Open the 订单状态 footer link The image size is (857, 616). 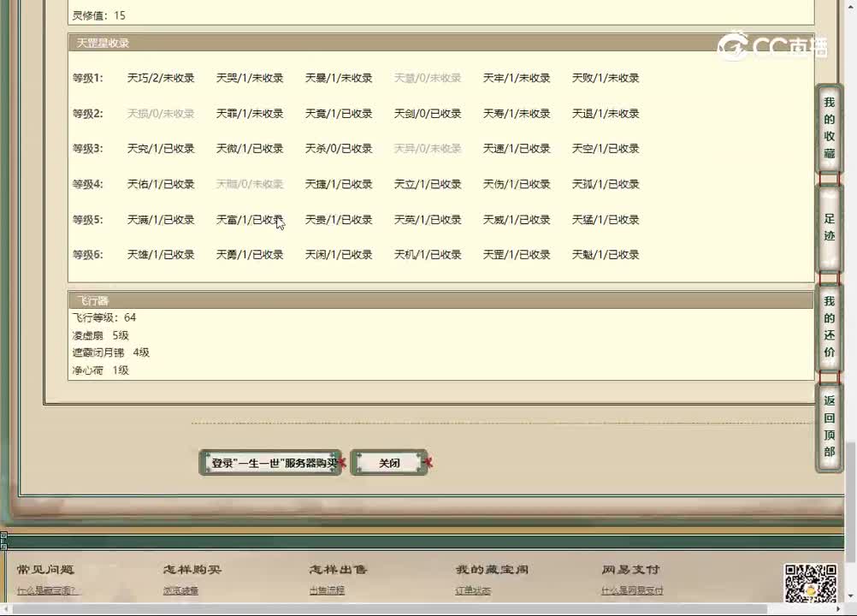[473, 590]
